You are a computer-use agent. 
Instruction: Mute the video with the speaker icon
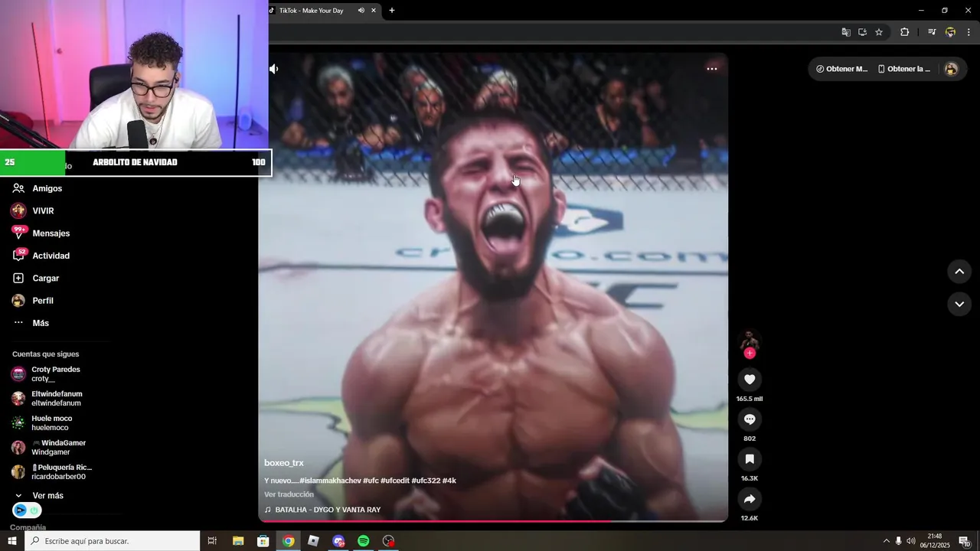pyautogui.click(x=274, y=69)
